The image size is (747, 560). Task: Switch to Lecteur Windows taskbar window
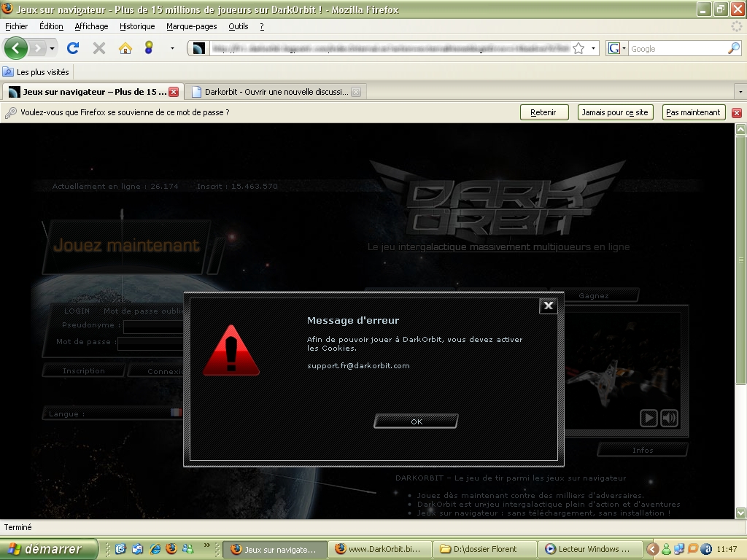(x=589, y=549)
